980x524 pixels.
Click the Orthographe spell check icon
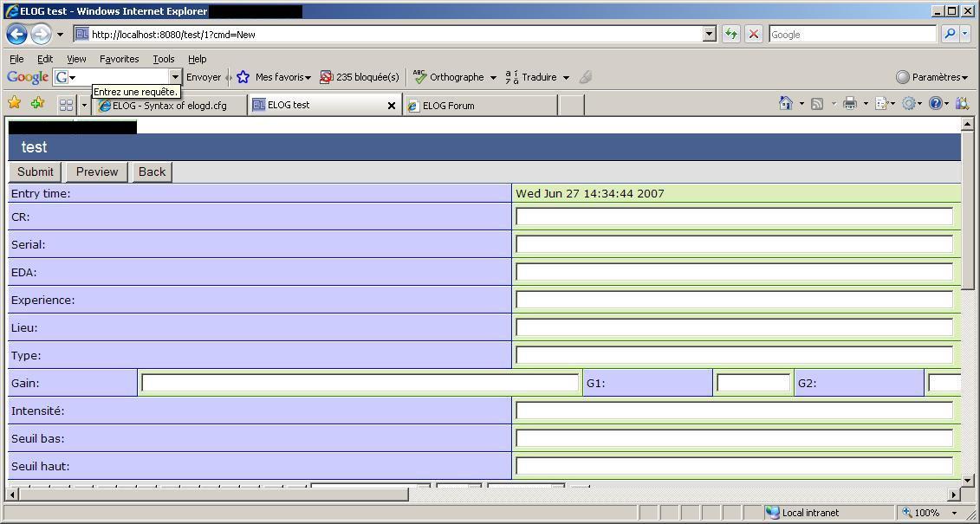(x=419, y=77)
